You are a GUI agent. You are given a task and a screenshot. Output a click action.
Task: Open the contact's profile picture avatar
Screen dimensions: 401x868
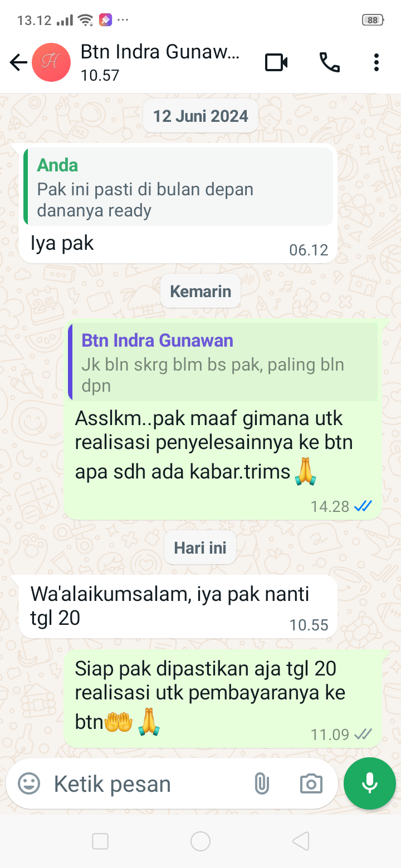tap(51, 62)
